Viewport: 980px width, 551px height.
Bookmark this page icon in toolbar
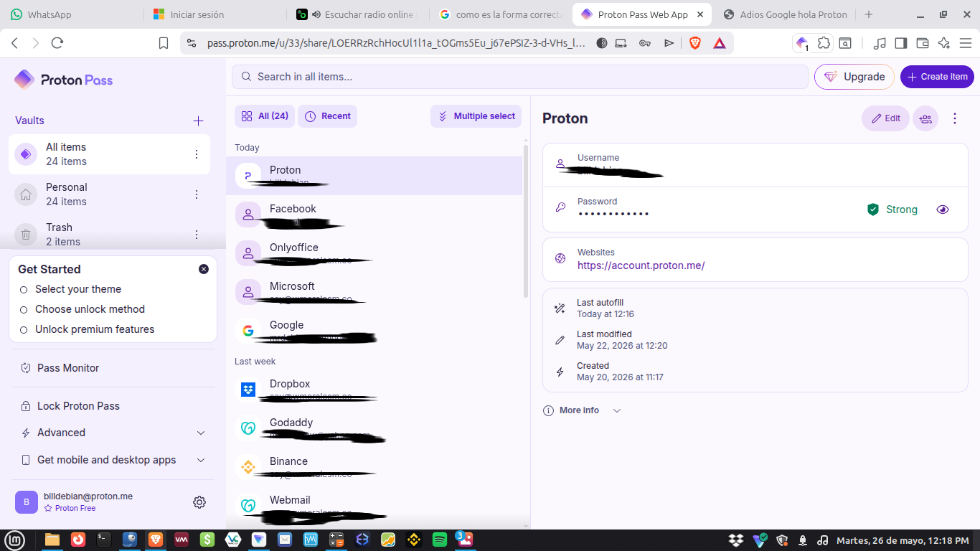click(164, 43)
